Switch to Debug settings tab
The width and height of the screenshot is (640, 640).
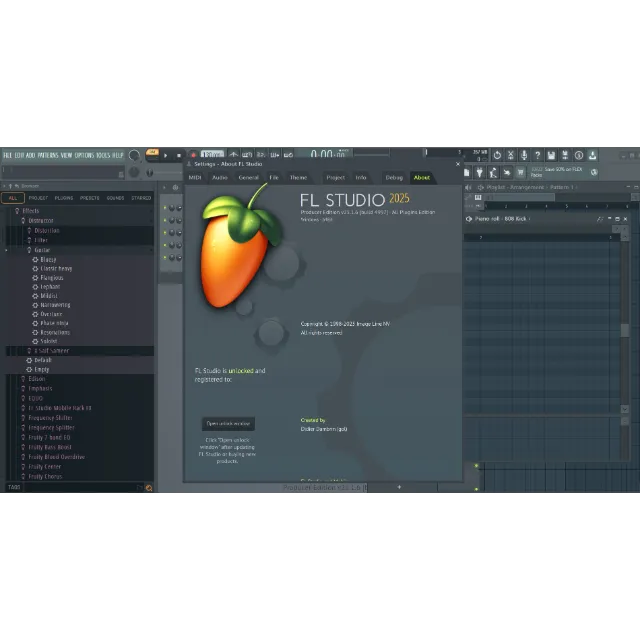click(394, 178)
